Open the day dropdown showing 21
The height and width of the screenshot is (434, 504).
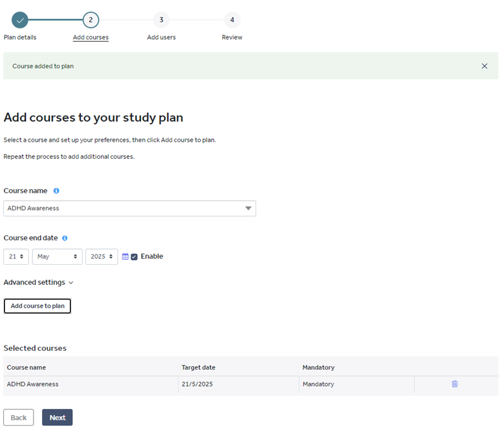point(16,256)
